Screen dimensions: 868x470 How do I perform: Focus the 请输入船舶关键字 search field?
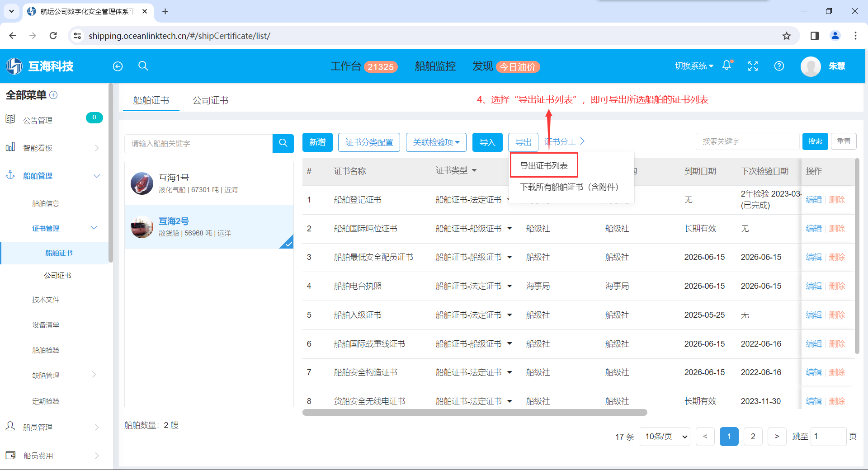(x=198, y=143)
